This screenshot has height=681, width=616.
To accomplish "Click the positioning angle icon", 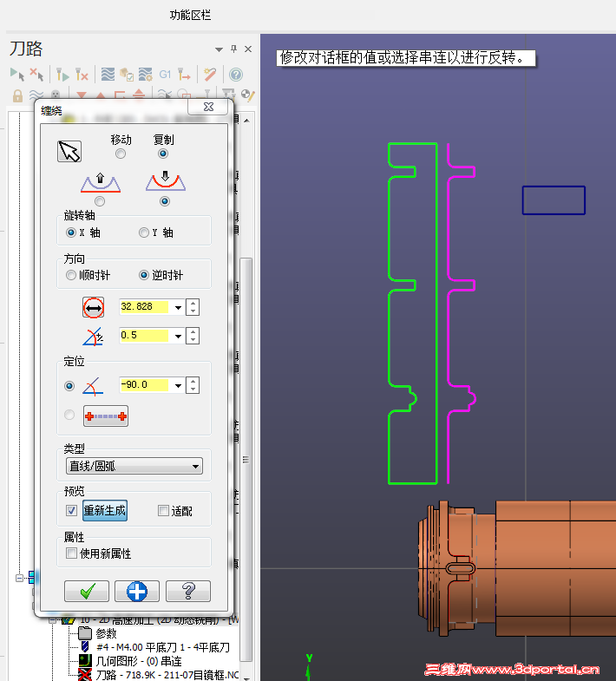I will click(x=93, y=386).
